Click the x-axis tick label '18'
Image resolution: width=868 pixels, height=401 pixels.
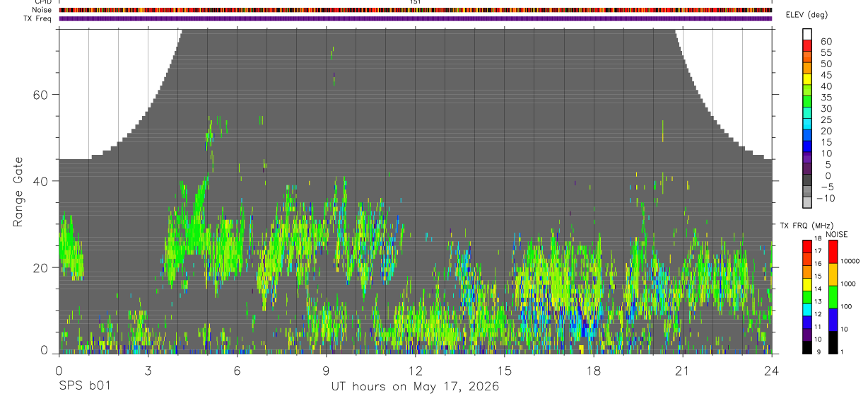click(594, 370)
